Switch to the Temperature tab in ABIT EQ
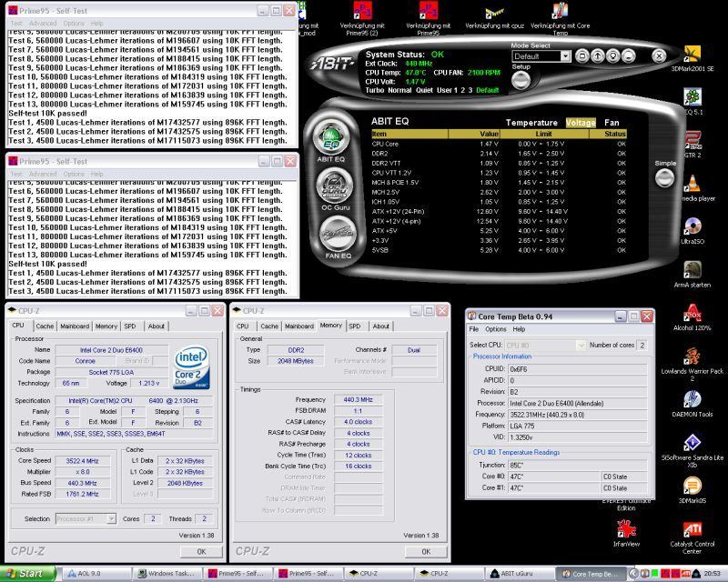This screenshot has width=728, height=582. point(531,123)
